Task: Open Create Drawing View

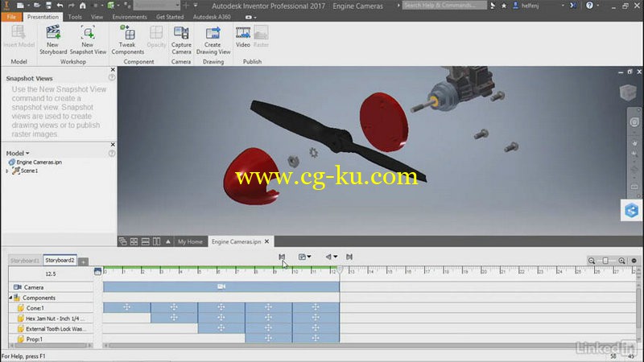Action: [x=213, y=39]
